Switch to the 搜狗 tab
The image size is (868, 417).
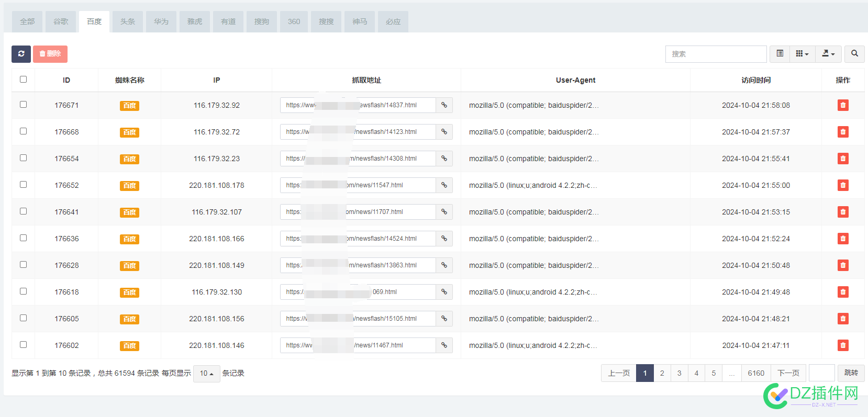[262, 21]
